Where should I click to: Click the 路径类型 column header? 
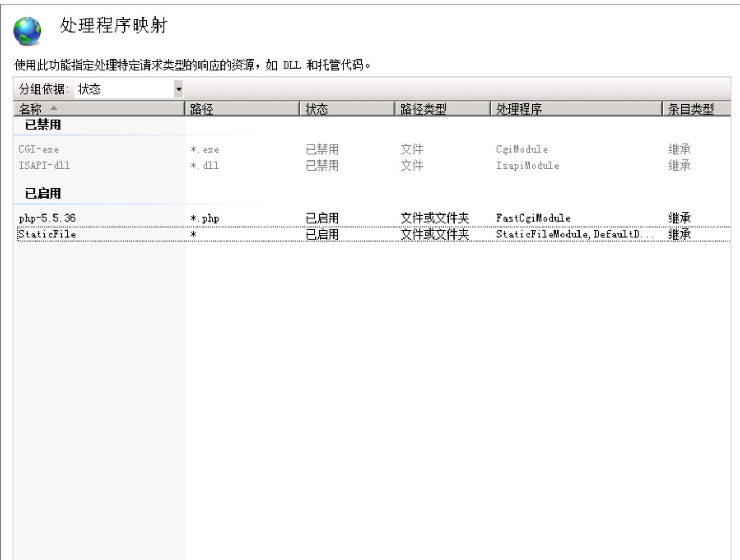[x=423, y=109]
